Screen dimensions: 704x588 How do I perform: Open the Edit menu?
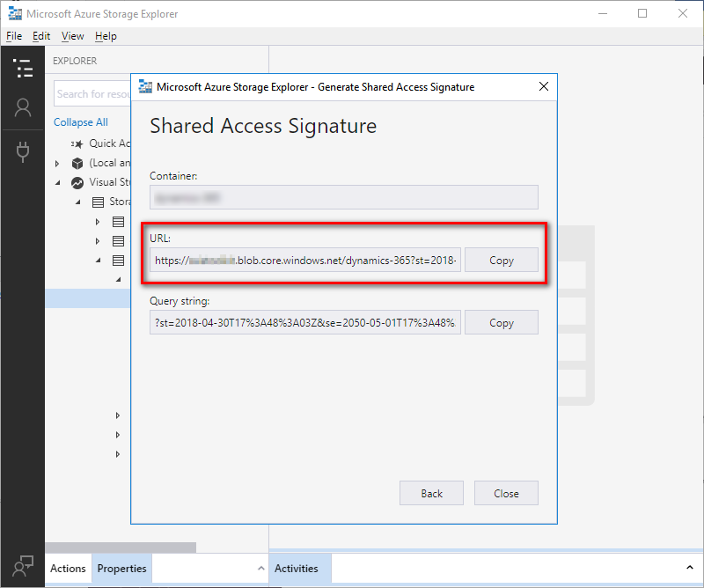[x=40, y=36]
